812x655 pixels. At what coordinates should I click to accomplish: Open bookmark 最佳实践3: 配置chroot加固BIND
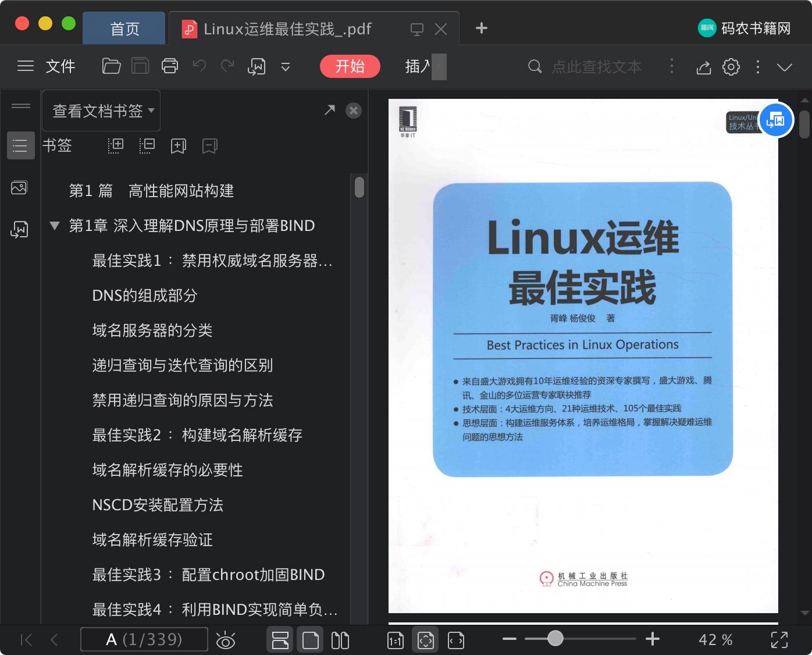tap(208, 575)
